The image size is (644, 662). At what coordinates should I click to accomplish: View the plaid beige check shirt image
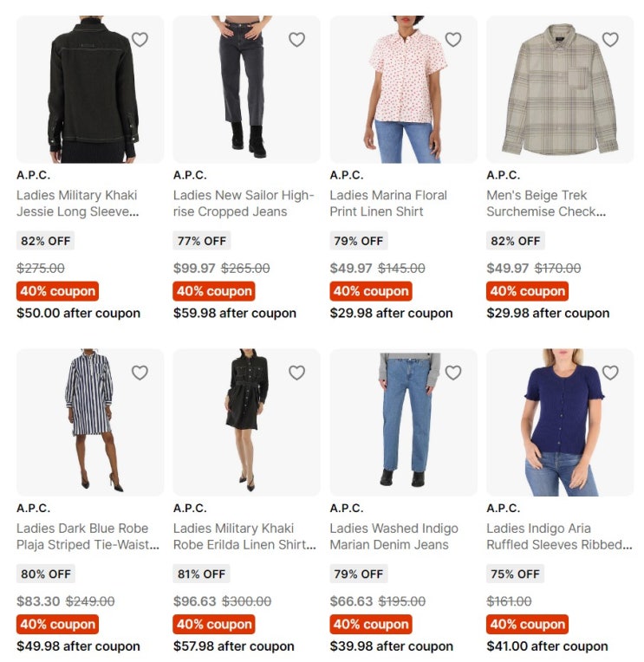pyautogui.click(x=560, y=89)
